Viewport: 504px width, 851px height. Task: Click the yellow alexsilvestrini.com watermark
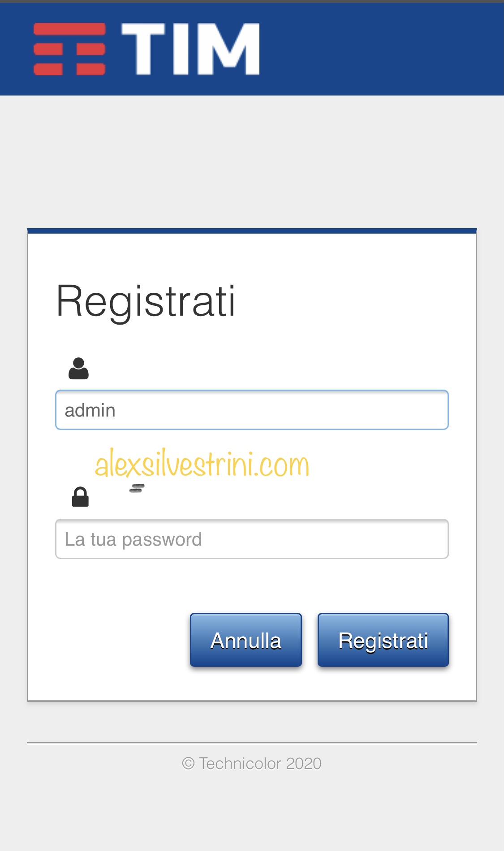(202, 464)
